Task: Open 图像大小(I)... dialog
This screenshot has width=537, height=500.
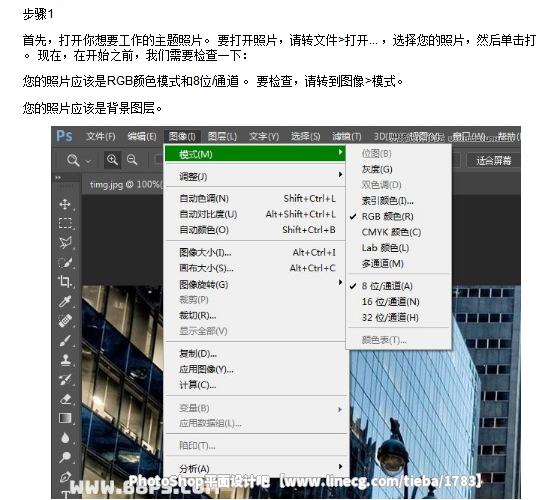Action: (x=255, y=253)
